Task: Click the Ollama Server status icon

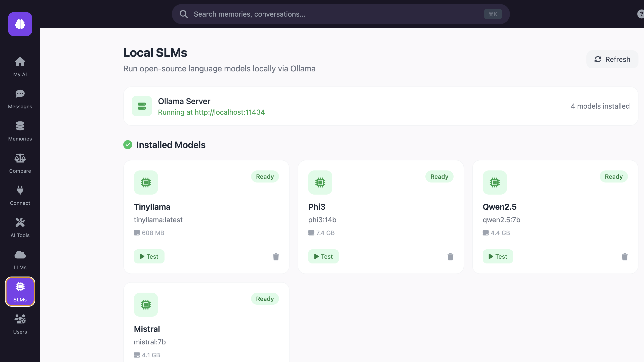Action: 142,106
